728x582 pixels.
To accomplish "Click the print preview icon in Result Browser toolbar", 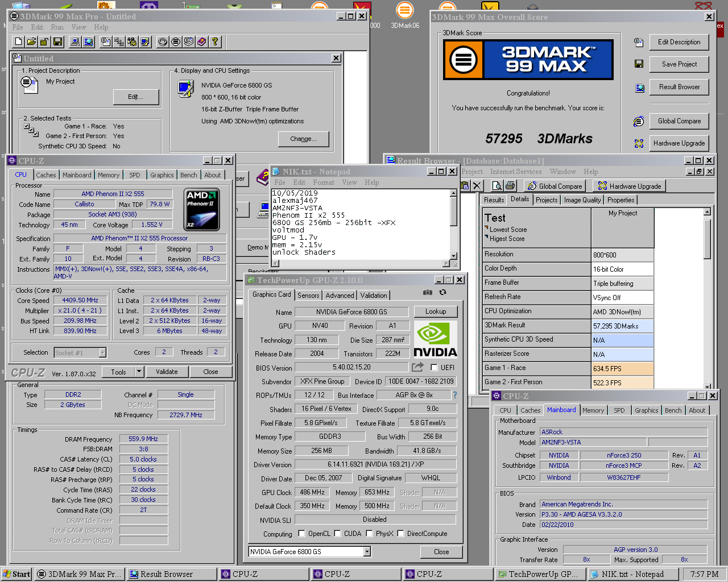I will tap(497, 185).
